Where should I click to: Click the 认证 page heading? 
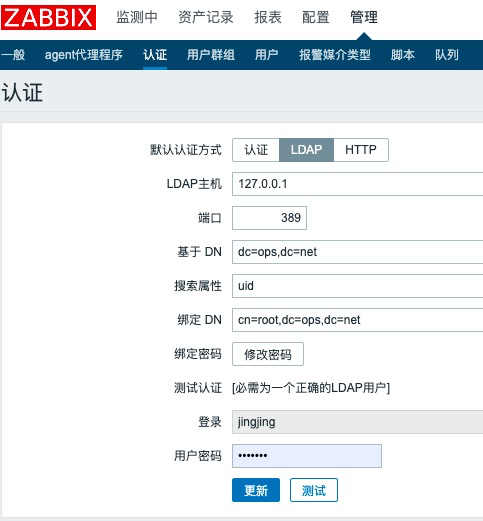[x=22, y=92]
